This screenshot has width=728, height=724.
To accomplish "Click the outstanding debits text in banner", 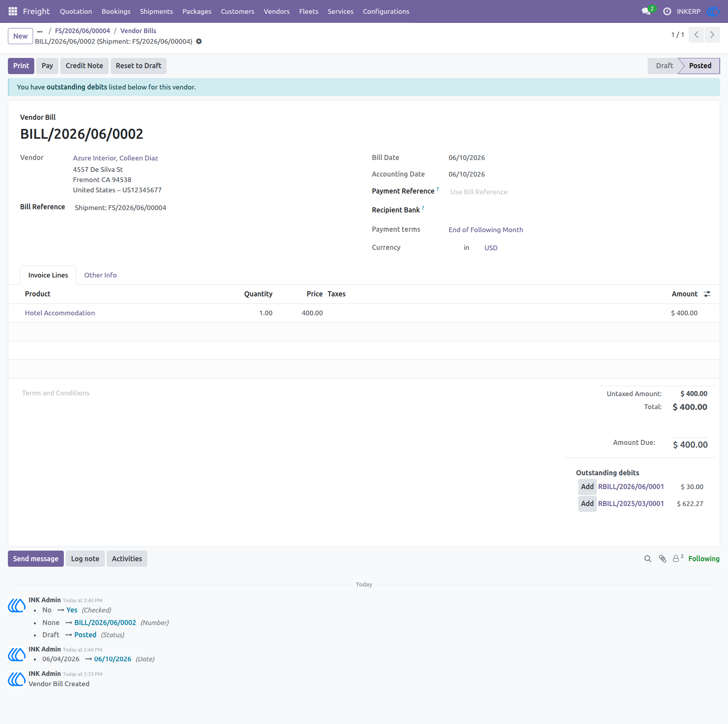I will point(77,87).
